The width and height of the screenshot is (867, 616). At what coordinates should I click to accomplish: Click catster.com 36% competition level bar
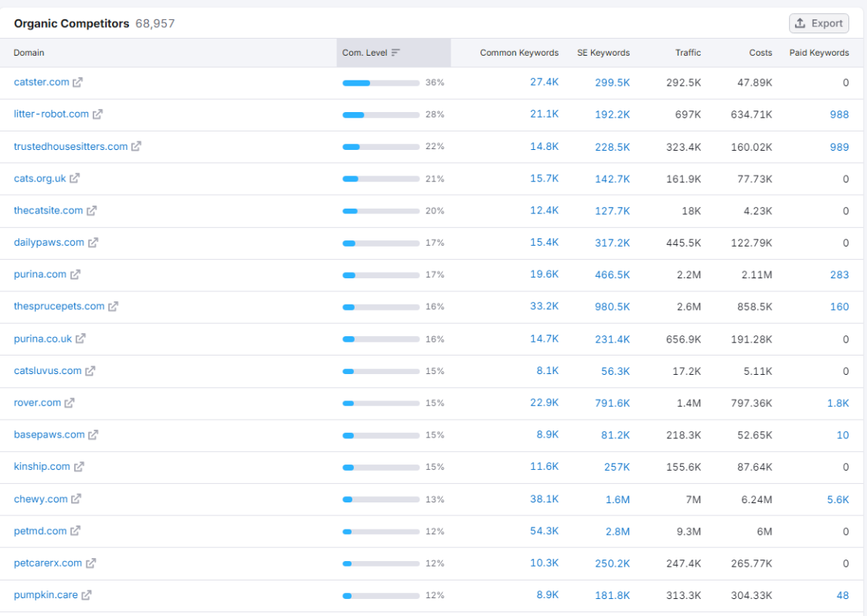[x=381, y=83]
